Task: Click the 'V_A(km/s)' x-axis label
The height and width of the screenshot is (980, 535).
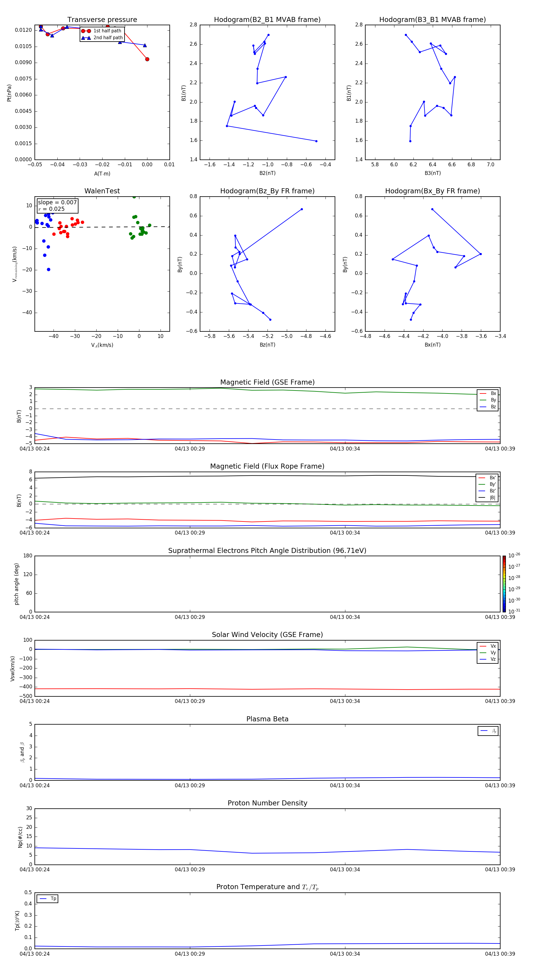Action: point(102,345)
